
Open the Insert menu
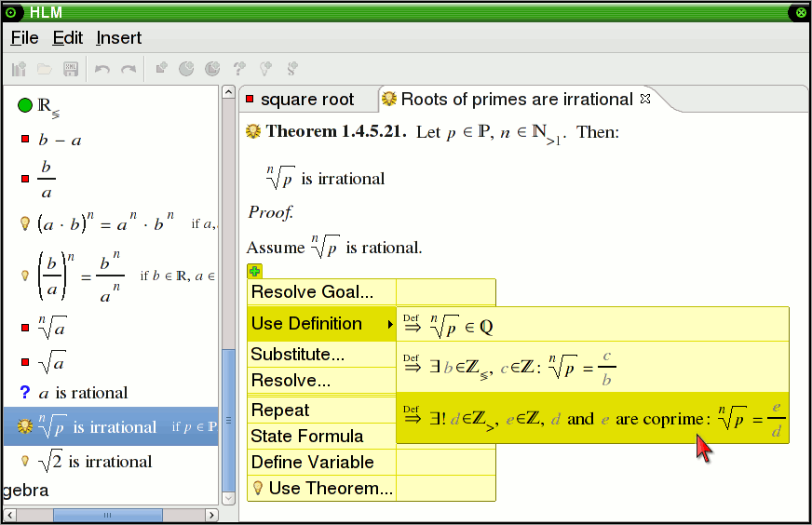[119, 38]
